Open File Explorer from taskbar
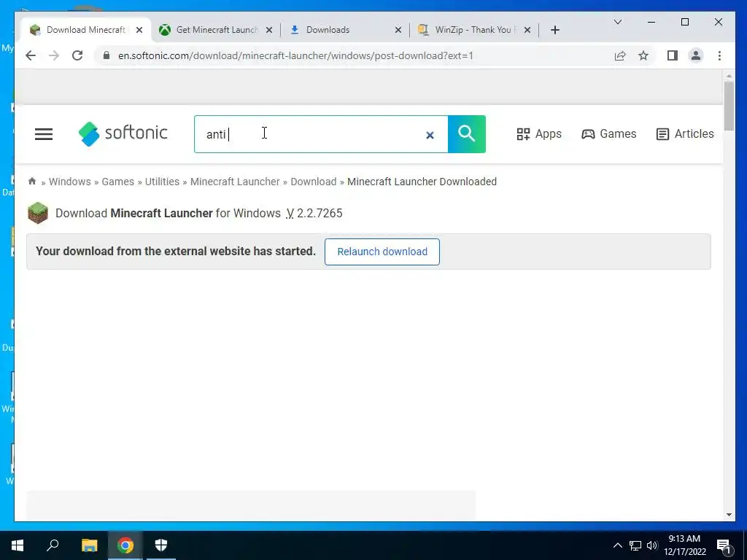747x560 pixels. tap(89, 545)
